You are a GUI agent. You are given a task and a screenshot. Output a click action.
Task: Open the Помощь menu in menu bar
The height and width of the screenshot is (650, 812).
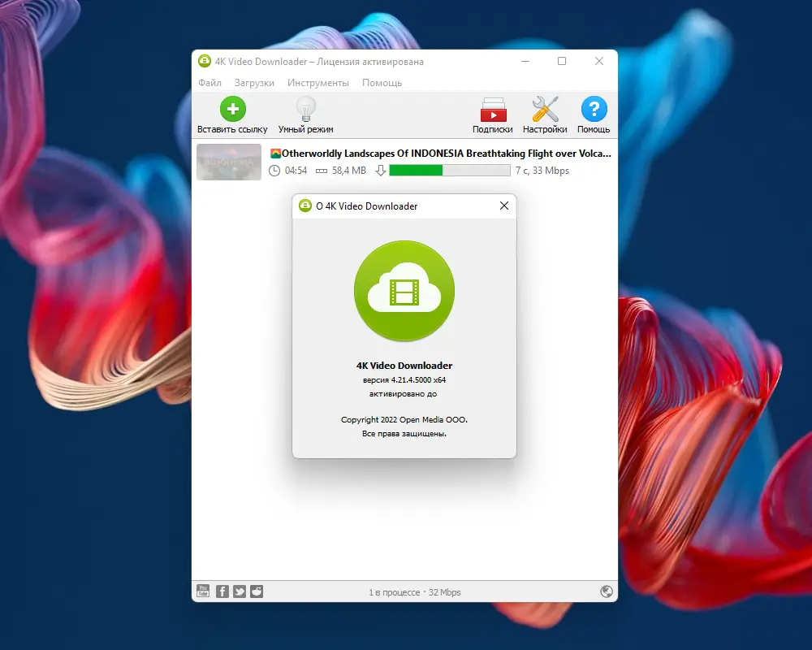pyautogui.click(x=382, y=83)
